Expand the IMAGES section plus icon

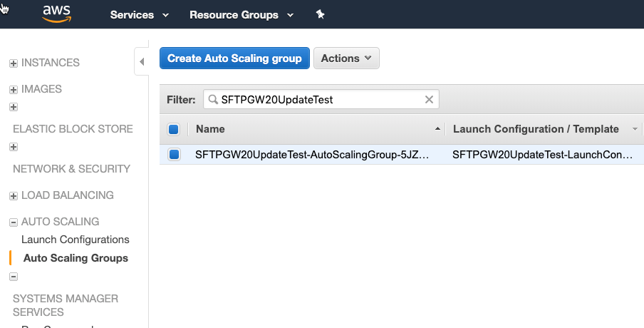tap(13, 90)
